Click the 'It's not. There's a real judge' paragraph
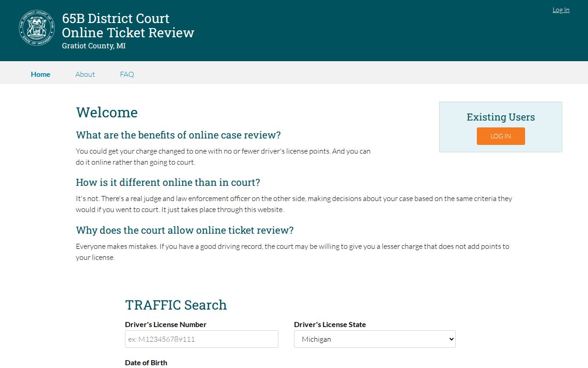Image resolution: width=588 pixels, height=368 pixels. coord(294,204)
